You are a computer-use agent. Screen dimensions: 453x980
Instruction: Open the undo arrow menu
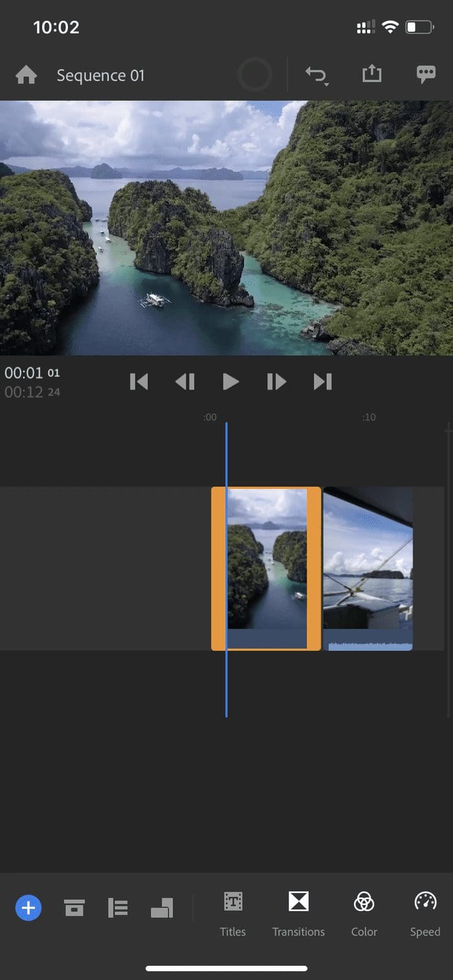point(316,76)
